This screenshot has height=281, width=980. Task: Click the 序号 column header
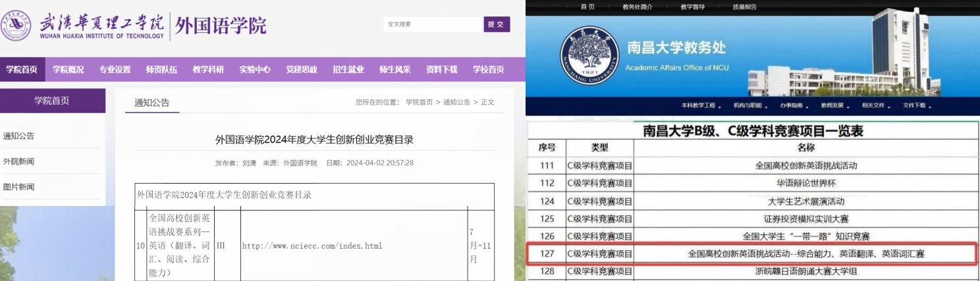click(x=547, y=147)
